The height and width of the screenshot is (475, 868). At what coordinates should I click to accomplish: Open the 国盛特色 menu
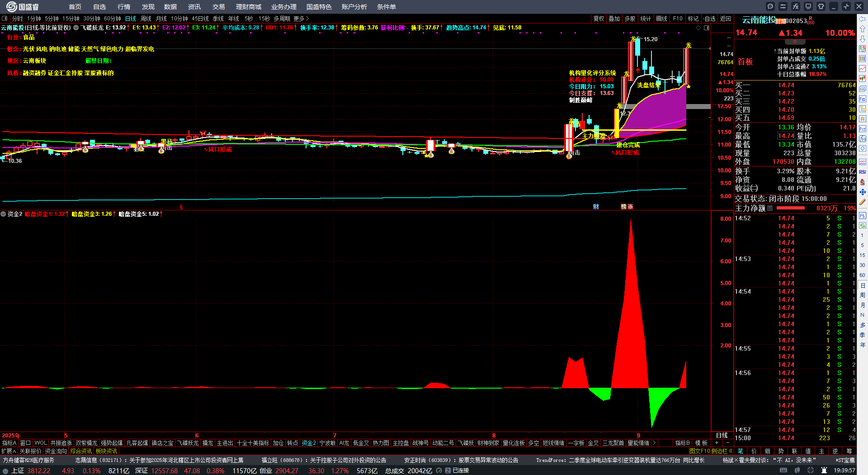[319, 7]
